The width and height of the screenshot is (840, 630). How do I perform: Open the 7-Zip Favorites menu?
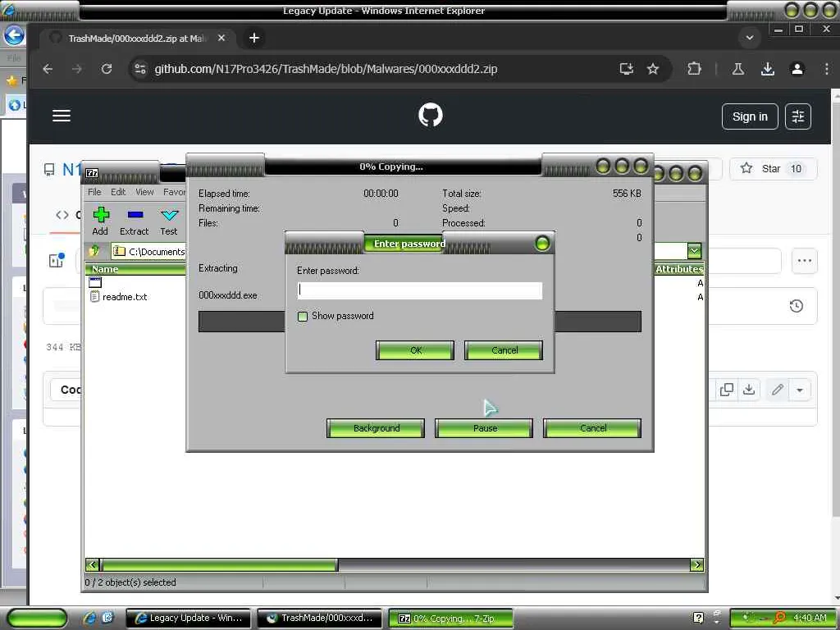(x=174, y=192)
